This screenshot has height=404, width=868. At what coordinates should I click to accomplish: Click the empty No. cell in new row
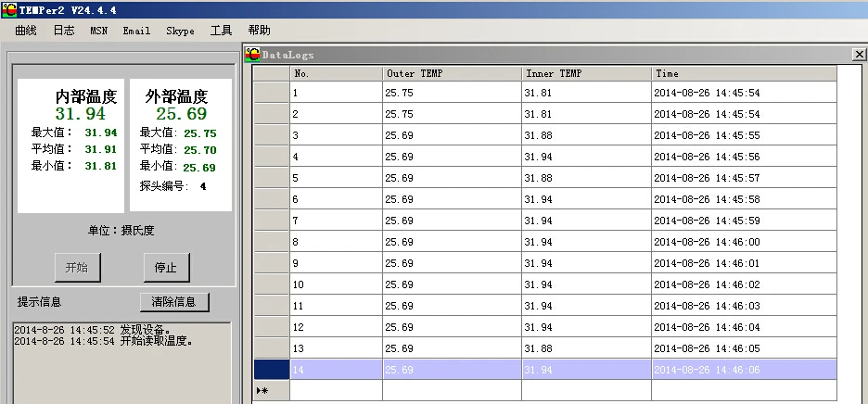point(336,391)
